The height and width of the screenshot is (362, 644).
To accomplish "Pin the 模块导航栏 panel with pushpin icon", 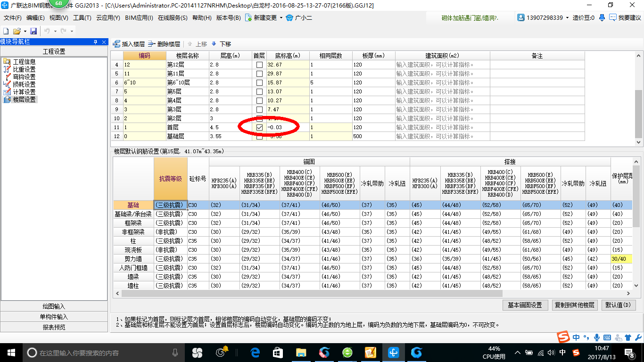I will click(96, 41).
